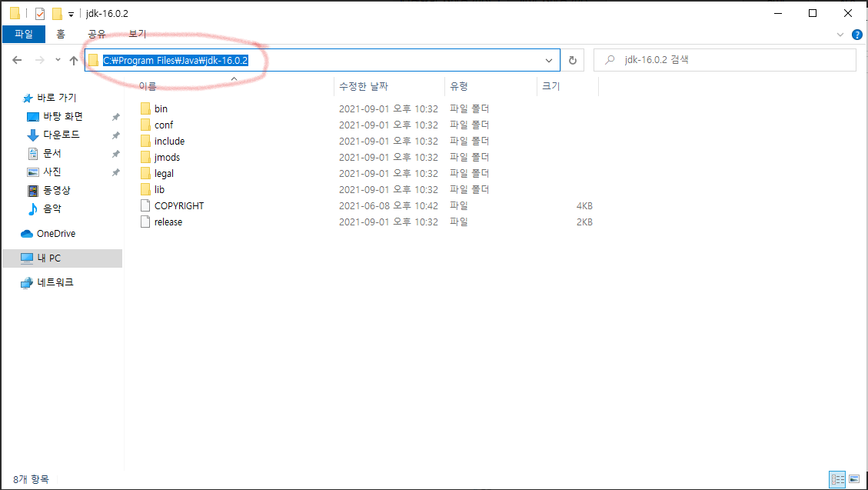The image size is (868, 490).
Task: Open 바로 가기 in navigation pane
Action: tap(56, 98)
